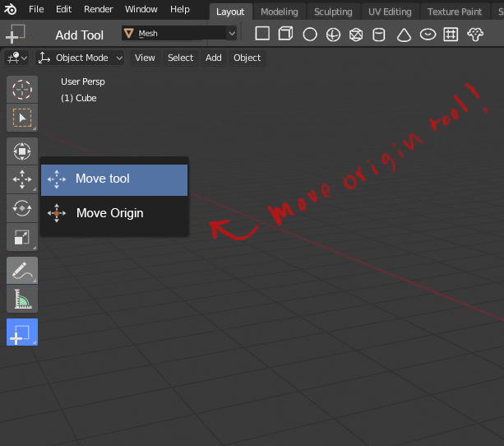Click the Blender logo icon
The image size is (504, 446).
pos(10,9)
